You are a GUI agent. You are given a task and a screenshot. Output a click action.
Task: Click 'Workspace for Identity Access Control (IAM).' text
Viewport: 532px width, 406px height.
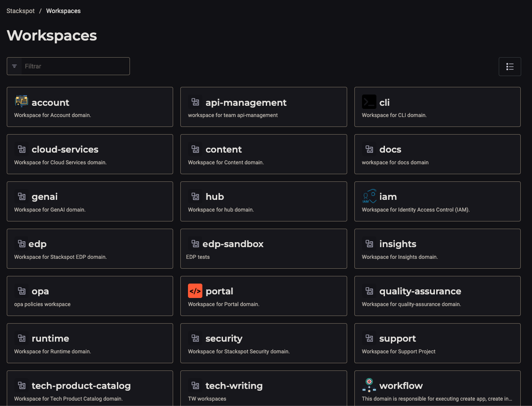(x=416, y=210)
